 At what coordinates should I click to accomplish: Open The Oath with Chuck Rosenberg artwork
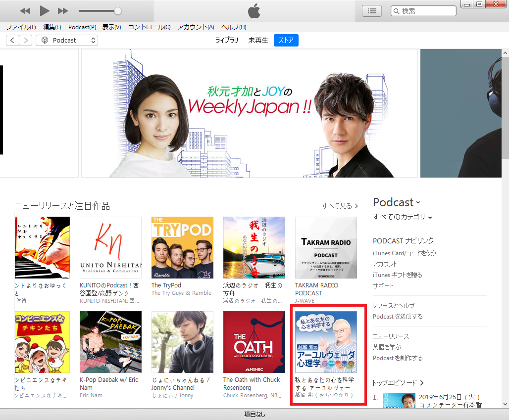click(x=254, y=342)
